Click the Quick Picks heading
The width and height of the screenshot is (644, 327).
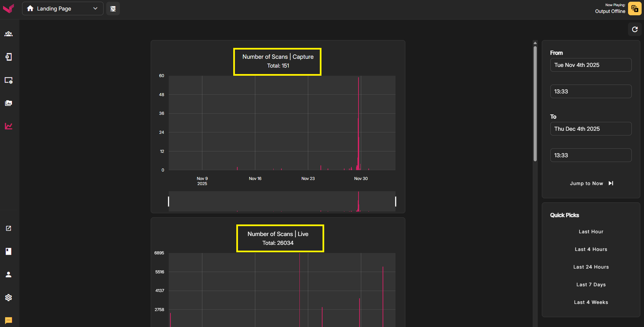tap(565, 215)
